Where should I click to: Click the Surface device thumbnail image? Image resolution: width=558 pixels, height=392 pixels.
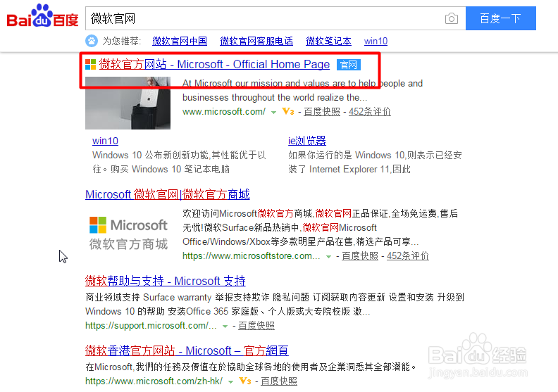point(128,103)
